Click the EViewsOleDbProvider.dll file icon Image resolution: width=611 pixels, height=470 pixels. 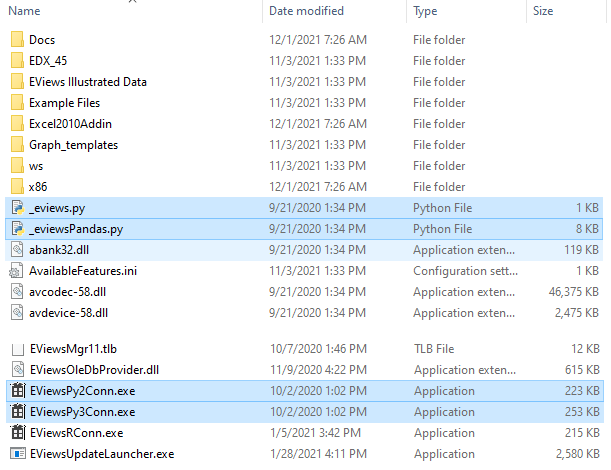pos(18,370)
